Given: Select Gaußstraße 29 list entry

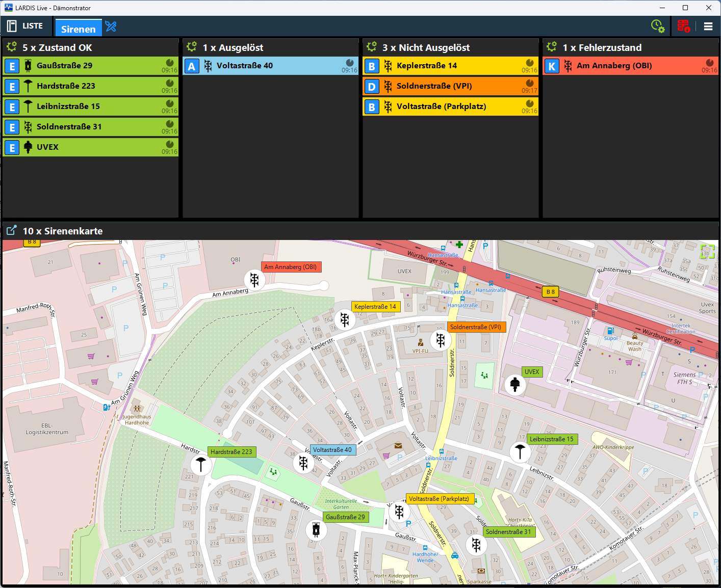Looking at the screenshot, I should 91,66.
